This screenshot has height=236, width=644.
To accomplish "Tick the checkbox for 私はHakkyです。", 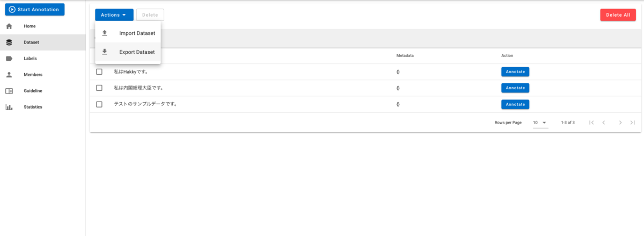I will (99, 71).
